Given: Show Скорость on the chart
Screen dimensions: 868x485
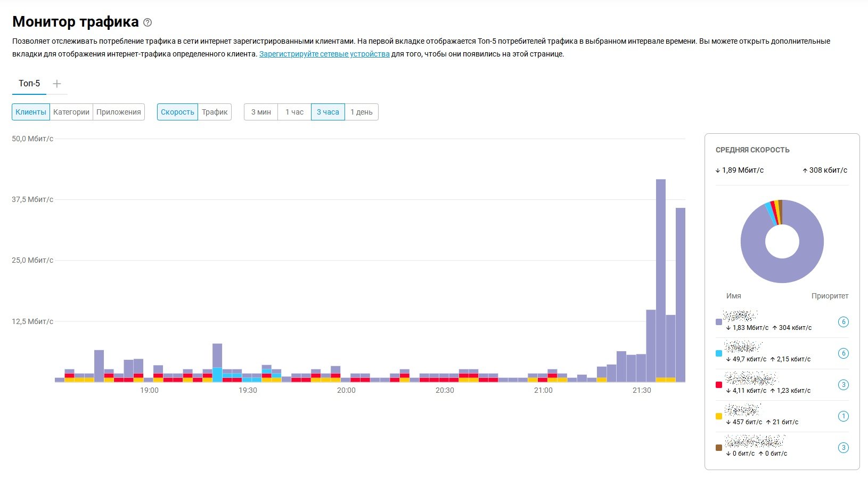Looking at the screenshot, I should (177, 112).
